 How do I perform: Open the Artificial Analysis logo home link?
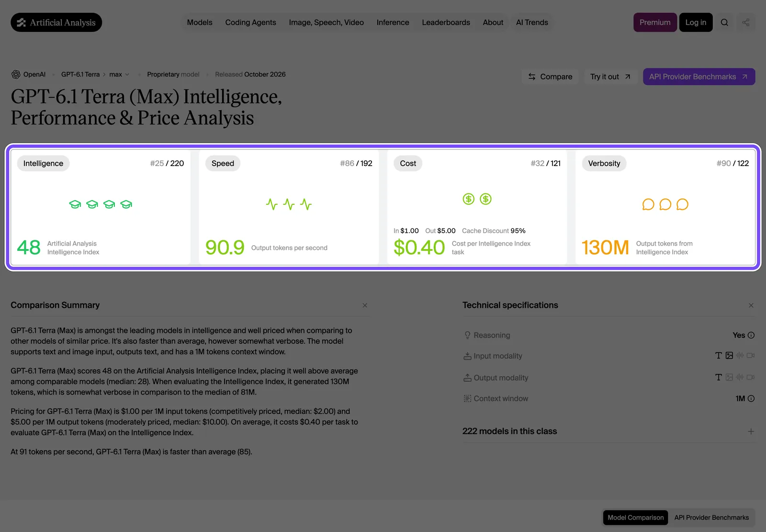[x=56, y=23]
